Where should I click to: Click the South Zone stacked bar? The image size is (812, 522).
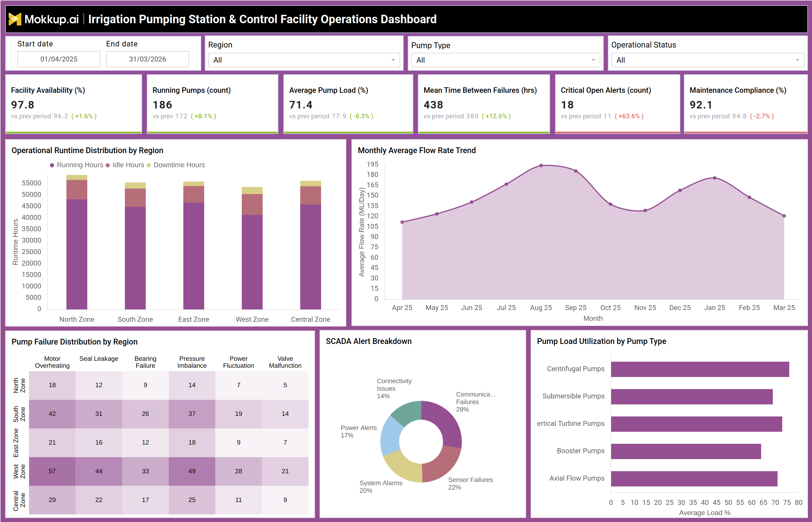(x=135, y=246)
